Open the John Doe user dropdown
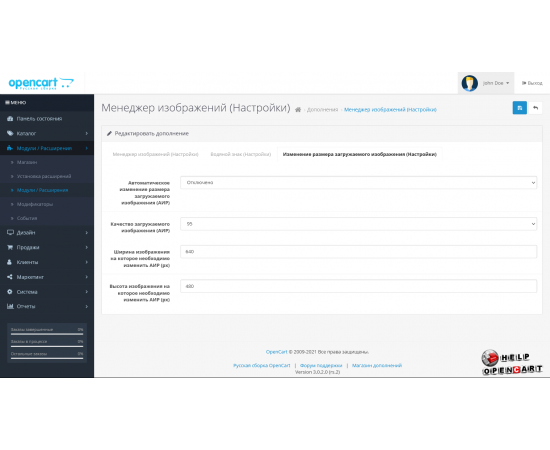The image size is (550, 450). tap(486, 83)
